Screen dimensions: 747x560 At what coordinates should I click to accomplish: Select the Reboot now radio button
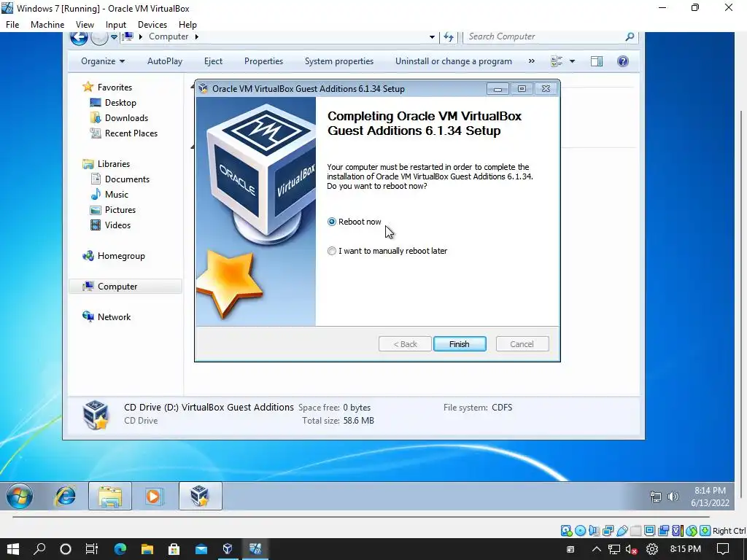(x=332, y=222)
